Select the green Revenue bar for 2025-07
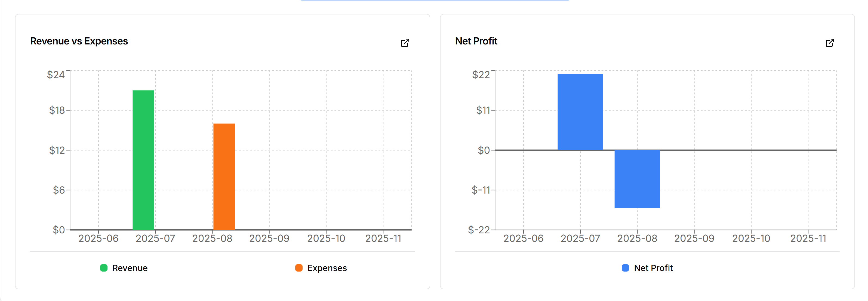 tap(143, 160)
